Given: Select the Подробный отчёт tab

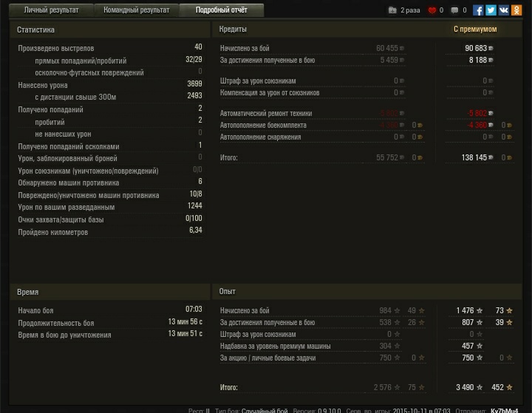Looking at the screenshot, I should coord(221,10).
